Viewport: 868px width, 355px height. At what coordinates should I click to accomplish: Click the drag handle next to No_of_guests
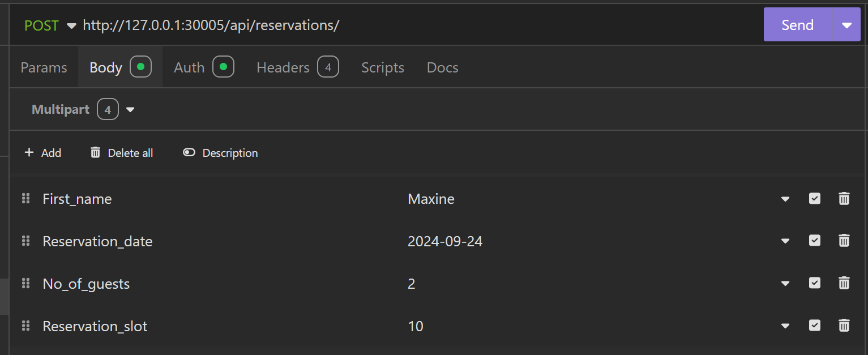pos(25,284)
